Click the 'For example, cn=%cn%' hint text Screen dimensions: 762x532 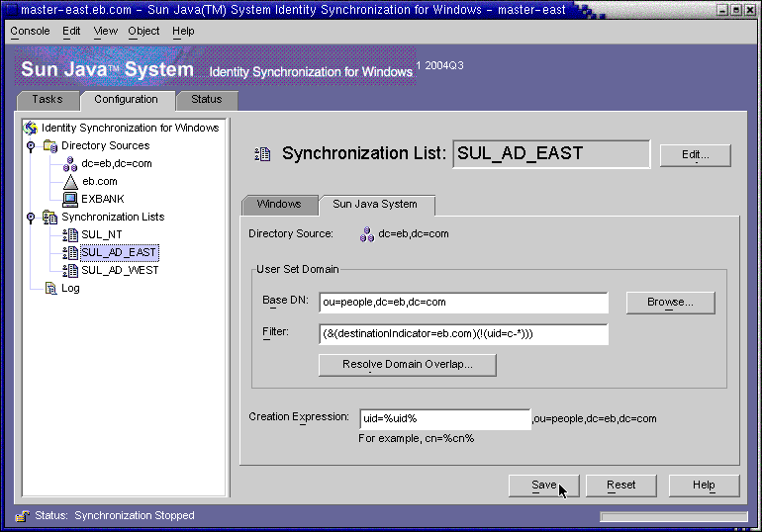[416, 439]
